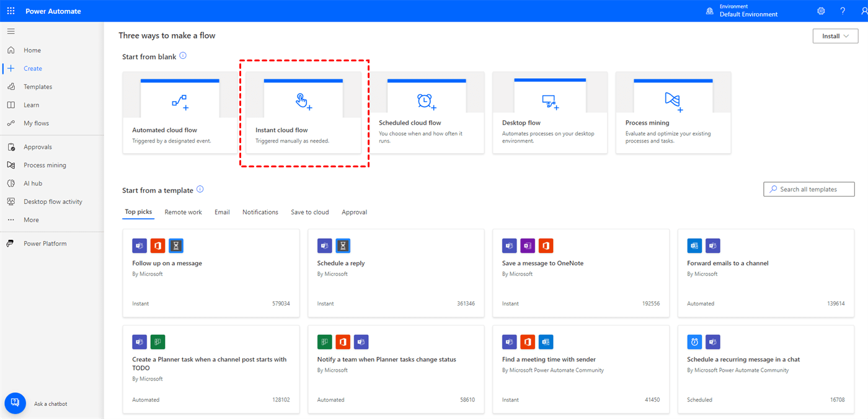The image size is (868, 419).
Task: Choose the Instant cloud flow card
Action: point(303,113)
